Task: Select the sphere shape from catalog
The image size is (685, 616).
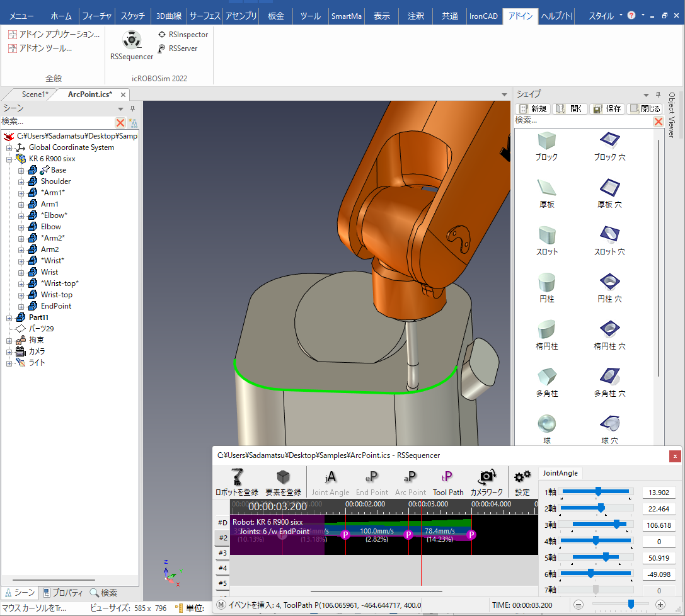Action: click(x=546, y=423)
